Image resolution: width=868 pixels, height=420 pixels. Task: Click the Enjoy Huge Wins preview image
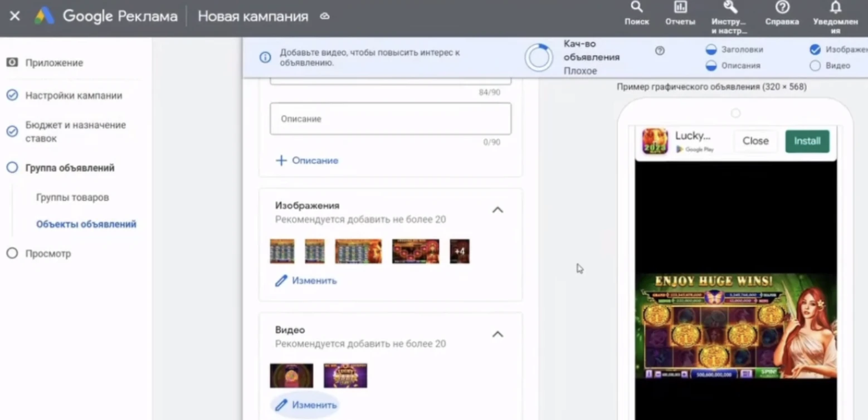point(736,326)
